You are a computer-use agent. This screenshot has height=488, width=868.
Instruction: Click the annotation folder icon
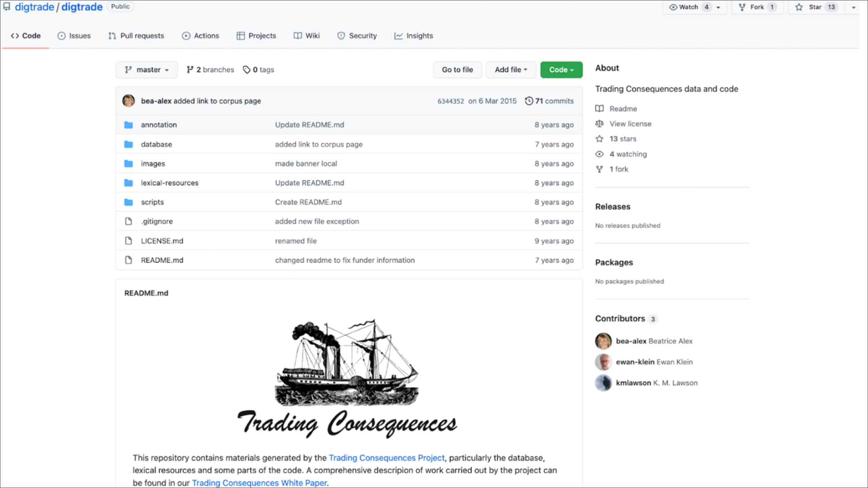[x=128, y=125]
